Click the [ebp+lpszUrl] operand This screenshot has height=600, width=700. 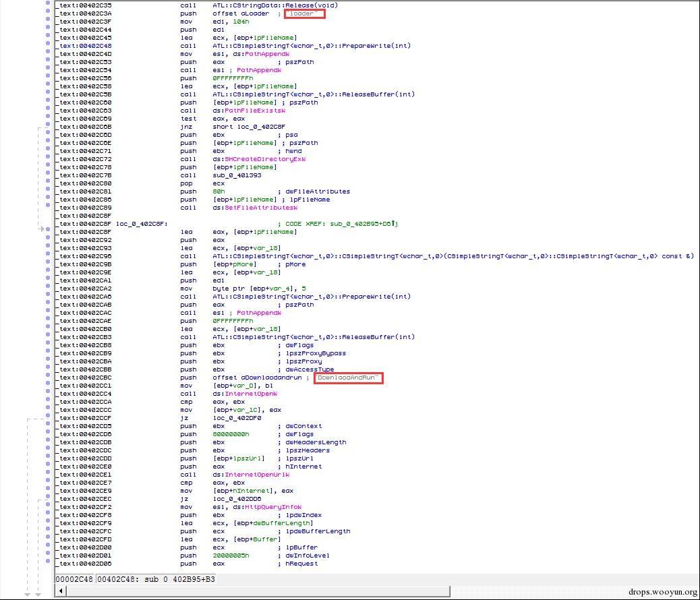[239, 458]
